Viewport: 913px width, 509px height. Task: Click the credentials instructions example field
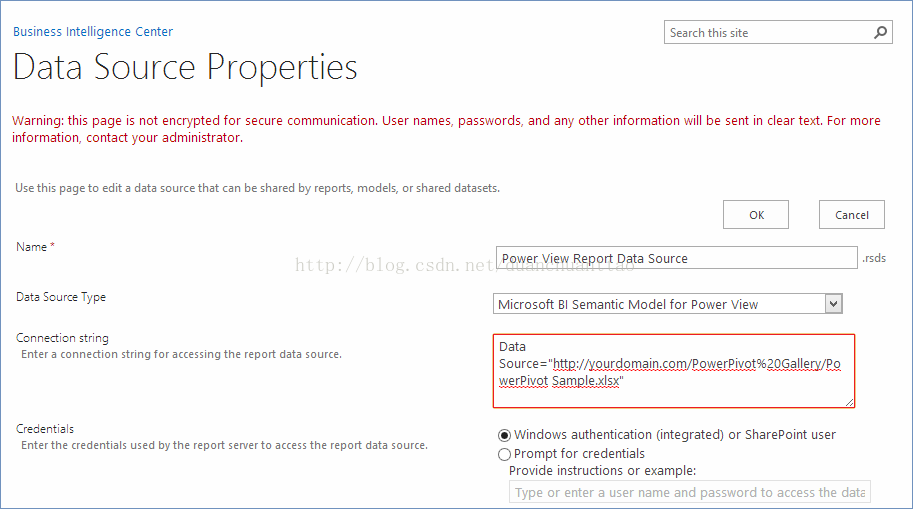(x=689, y=492)
